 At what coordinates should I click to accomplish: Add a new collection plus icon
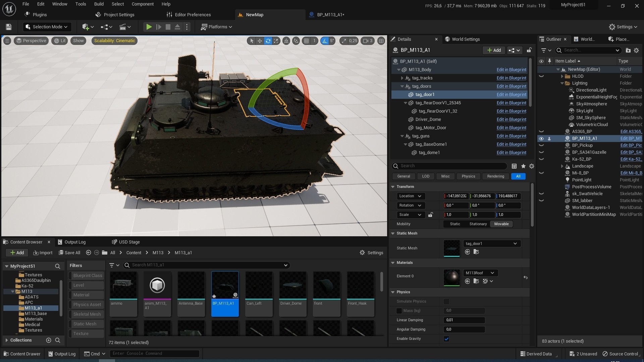point(49,340)
